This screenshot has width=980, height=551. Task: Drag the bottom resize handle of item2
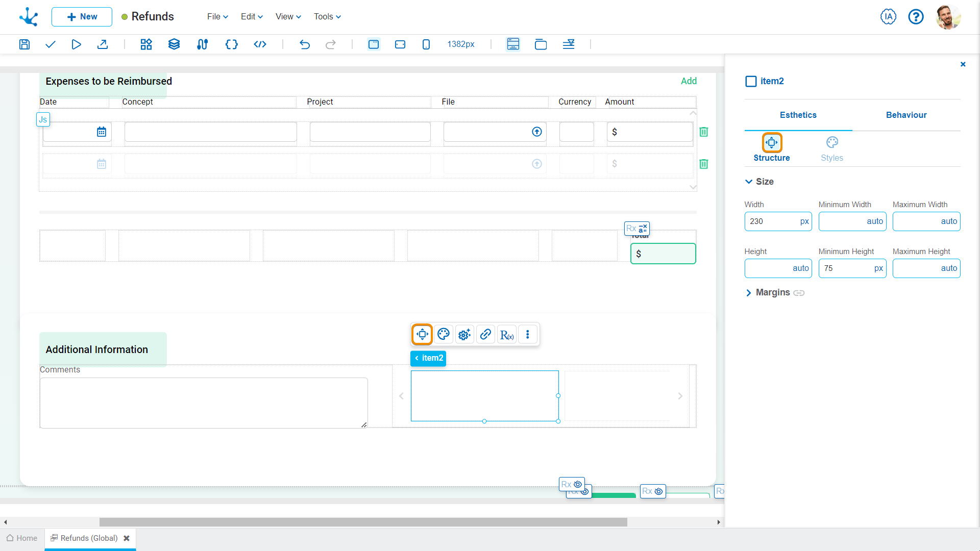coord(484,420)
